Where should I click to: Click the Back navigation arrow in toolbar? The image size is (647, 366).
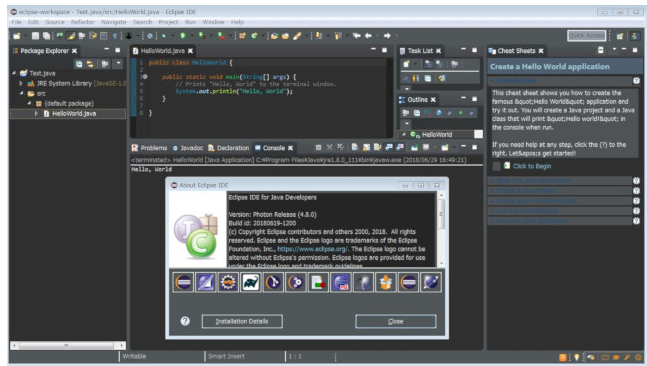point(368,36)
